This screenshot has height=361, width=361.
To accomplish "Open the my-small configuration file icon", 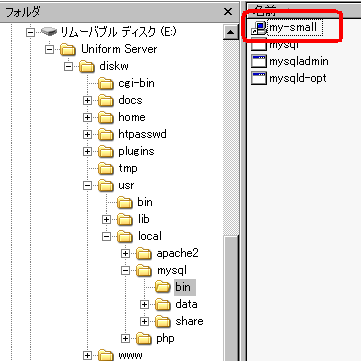I will [x=259, y=28].
